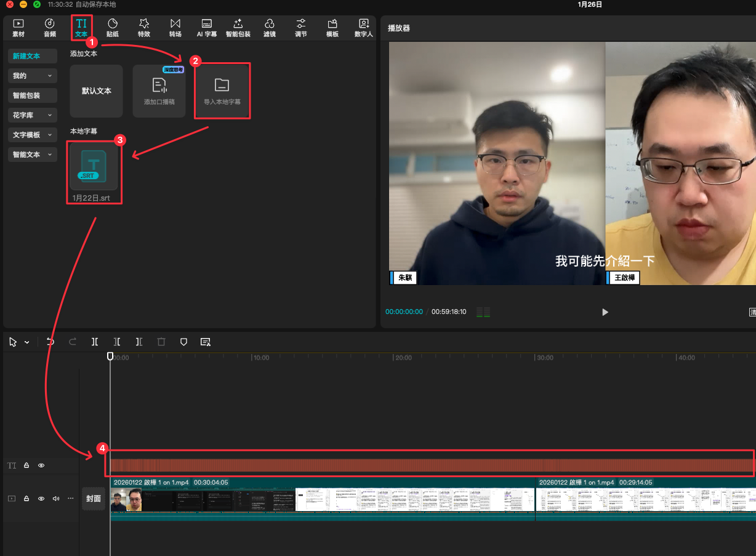Viewport: 756px width, 556px height.
Task: Open video track more options
Action: 70,498
